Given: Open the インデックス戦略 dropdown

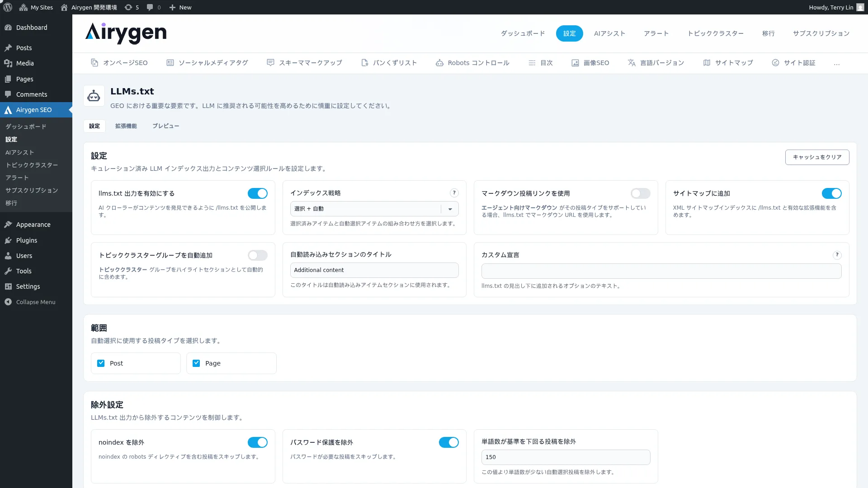Looking at the screenshot, I should (374, 209).
